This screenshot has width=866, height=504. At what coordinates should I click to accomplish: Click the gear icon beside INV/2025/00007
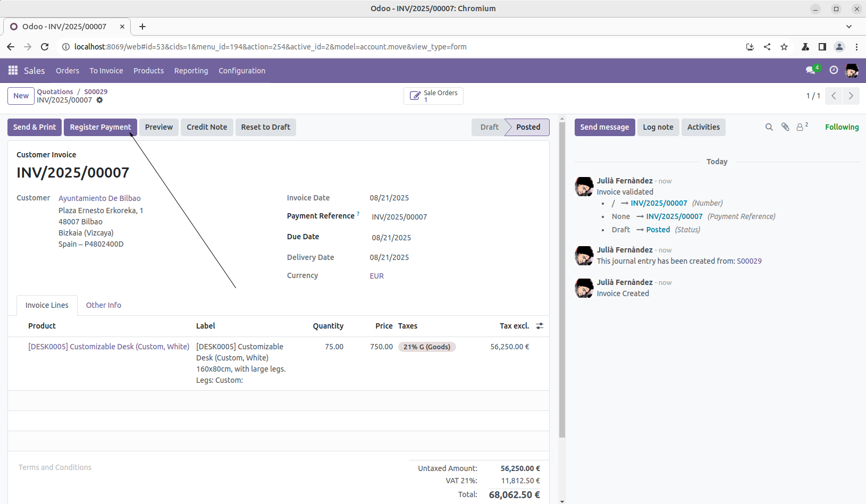click(x=99, y=100)
